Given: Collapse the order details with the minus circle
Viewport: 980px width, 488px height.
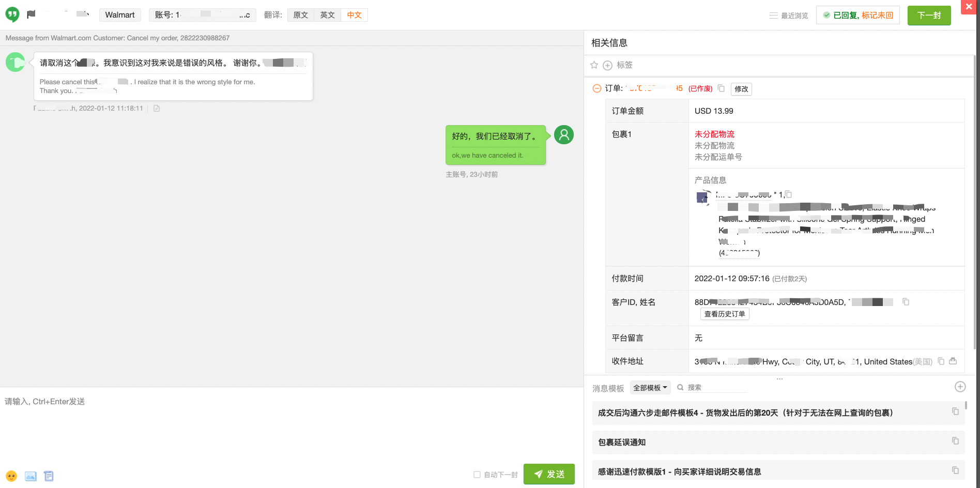Looking at the screenshot, I should click(x=596, y=88).
